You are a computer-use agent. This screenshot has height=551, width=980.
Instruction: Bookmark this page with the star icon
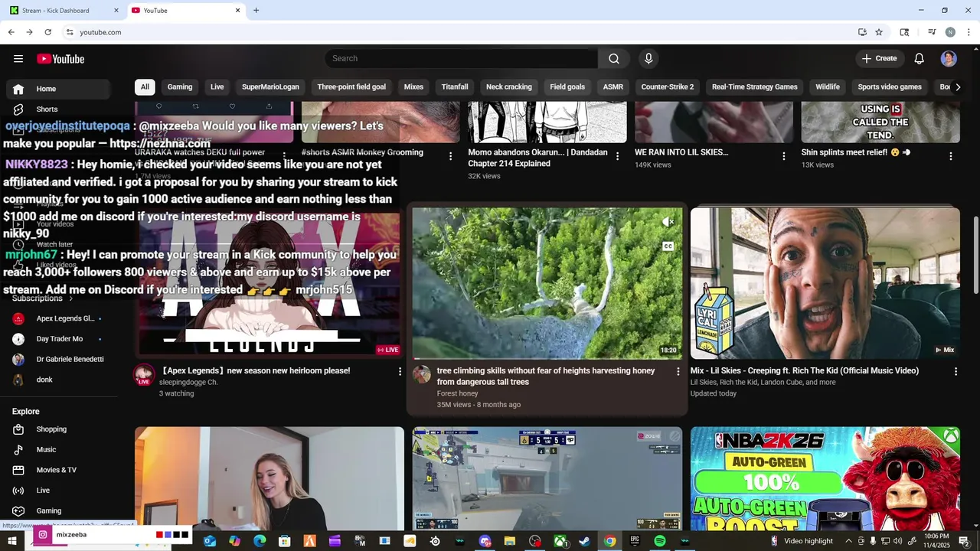tap(879, 32)
